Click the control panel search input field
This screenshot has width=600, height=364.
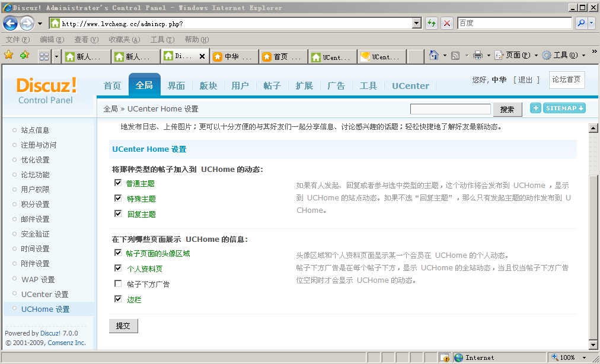pyautogui.click(x=451, y=109)
